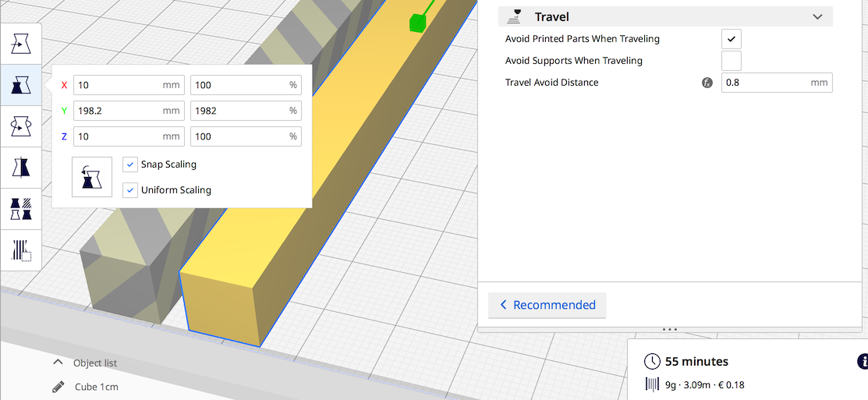Select the Scale tool in the left toolbar
The width and height of the screenshot is (868, 400).
tap(21, 85)
